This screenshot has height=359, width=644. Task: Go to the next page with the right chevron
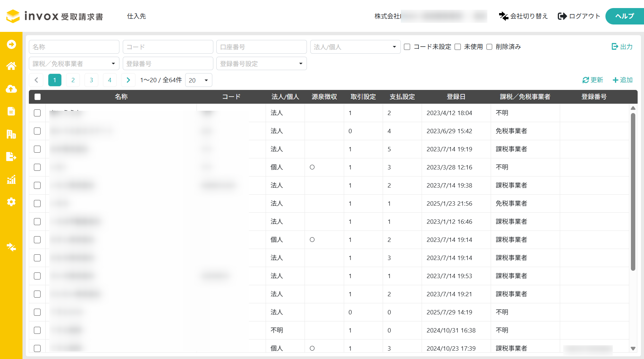pos(128,80)
